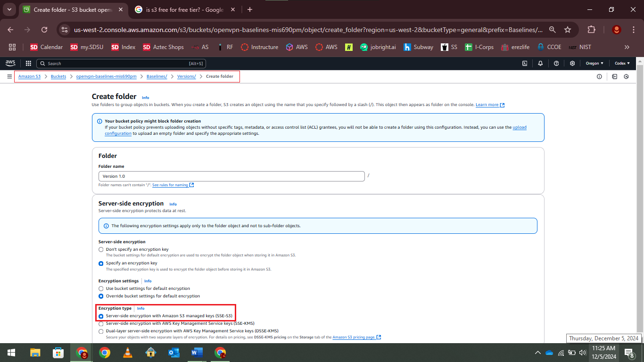The width and height of the screenshot is (644, 362).
Task: Open the Chrome profile avatar
Action: click(x=616, y=30)
